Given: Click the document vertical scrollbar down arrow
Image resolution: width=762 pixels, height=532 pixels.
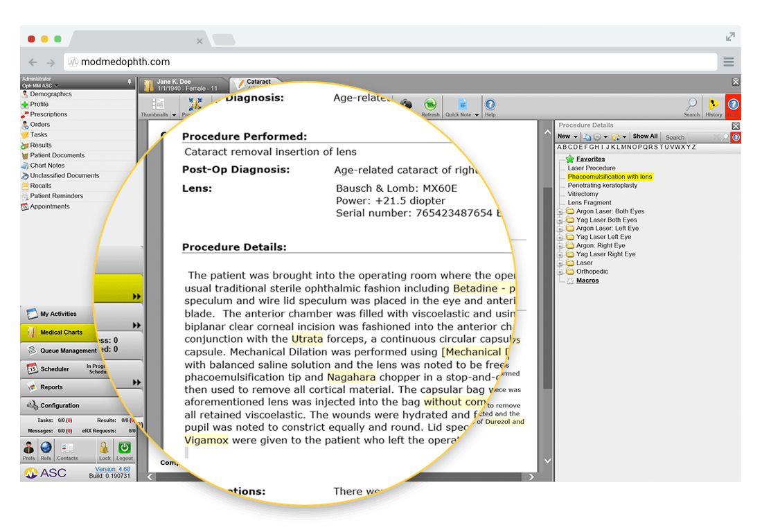Looking at the screenshot, I should pyautogui.click(x=547, y=461).
